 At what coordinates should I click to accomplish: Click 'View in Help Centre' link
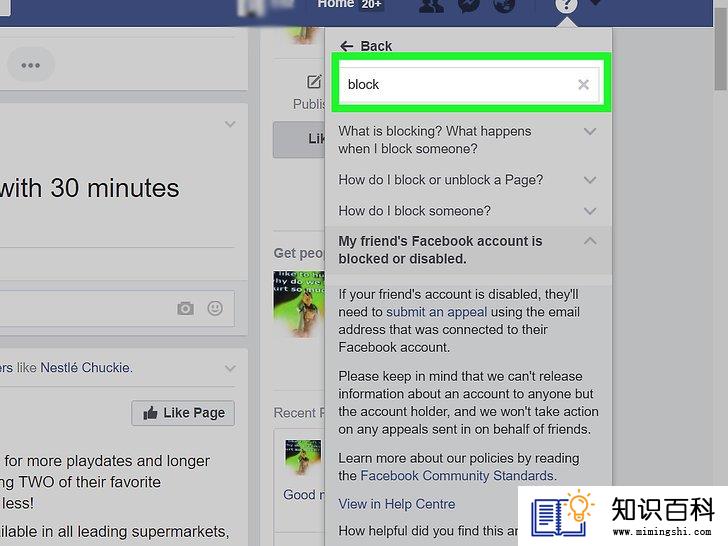[x=396, y=504]
